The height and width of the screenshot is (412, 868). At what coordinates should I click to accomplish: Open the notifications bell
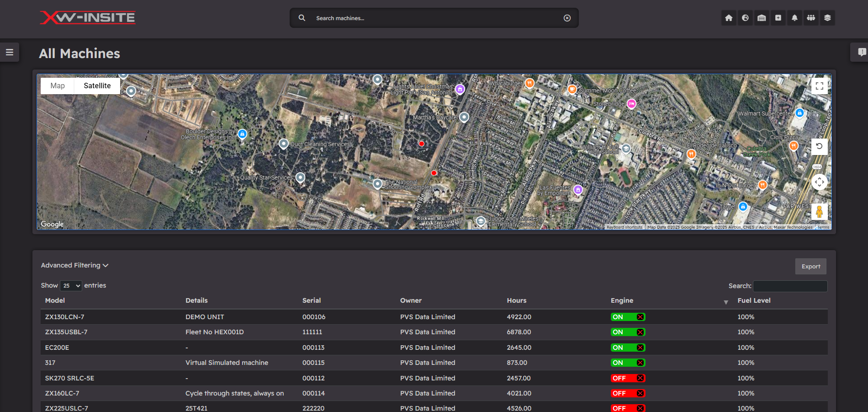point(794,18)
